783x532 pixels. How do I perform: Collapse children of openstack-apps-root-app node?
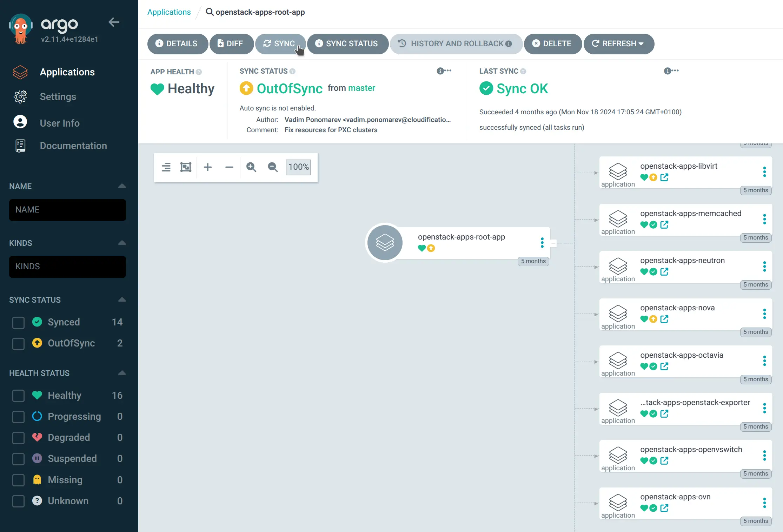(x=553, y=243)
